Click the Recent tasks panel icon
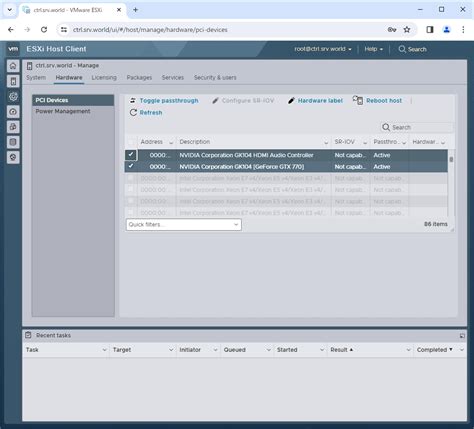Image resolution: width=474 pixels, height=429 pixels. pos(28,335)
